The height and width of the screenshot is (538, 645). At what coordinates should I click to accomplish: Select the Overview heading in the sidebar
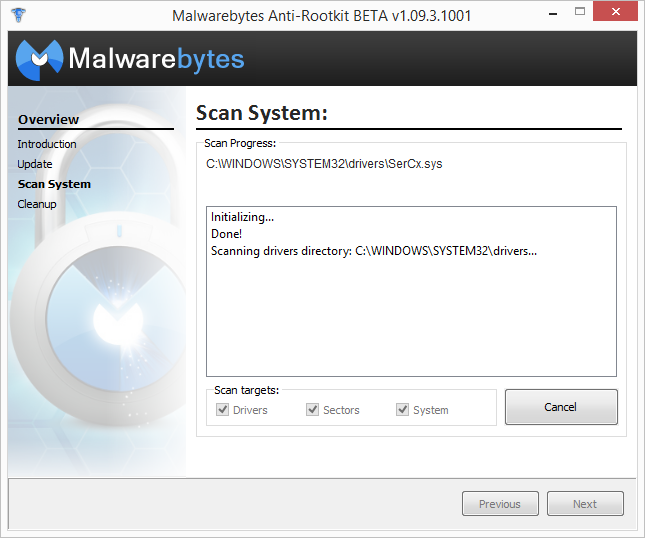point(48,119)
